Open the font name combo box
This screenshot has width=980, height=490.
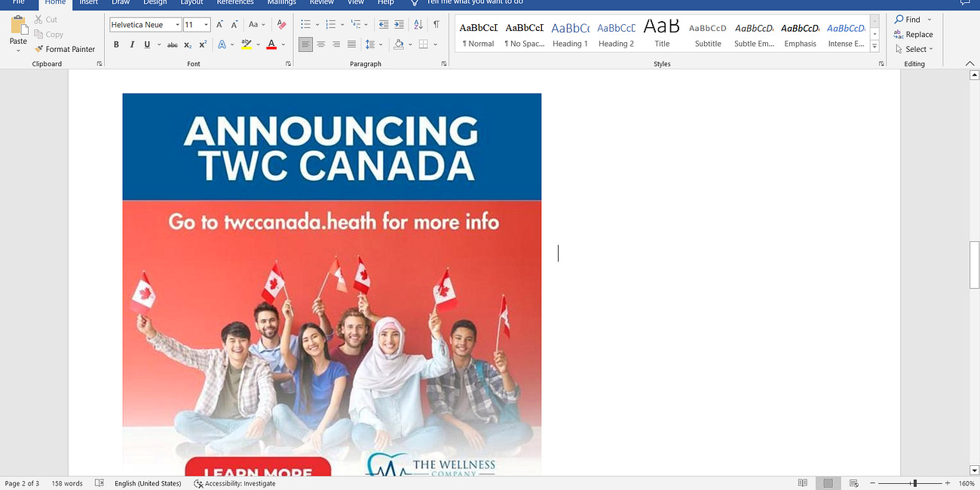(145, 25)
